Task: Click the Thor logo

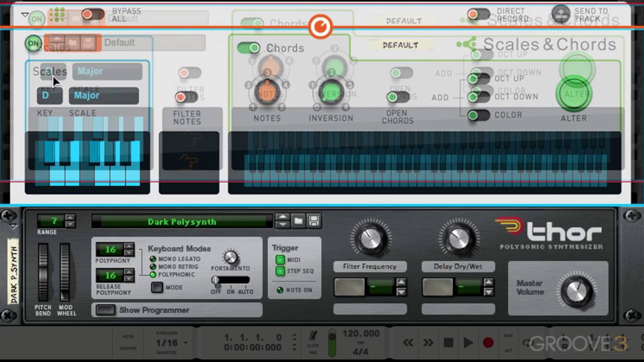Action: pyautogui.click(x=549, y=233)
